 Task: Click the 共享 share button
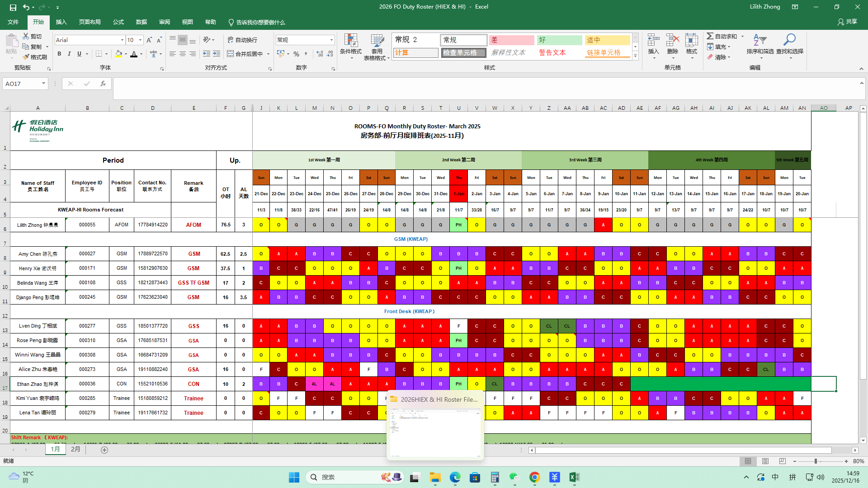click(847, 22)
